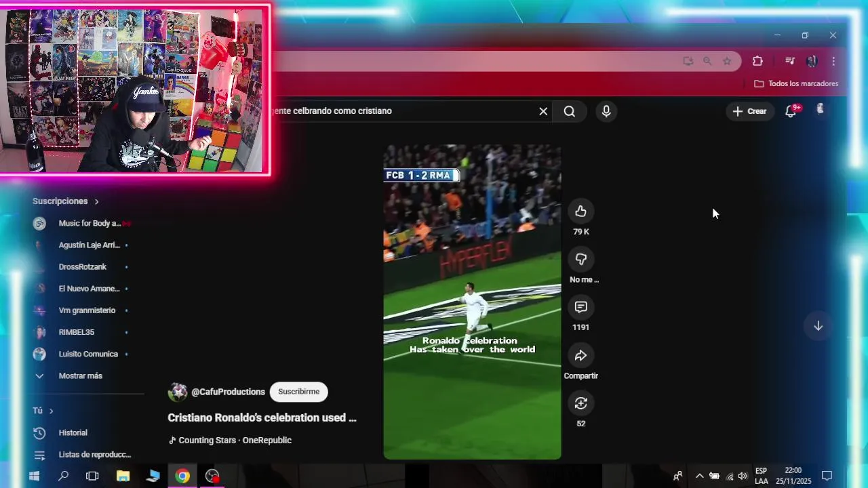868x488 pixels.
Task: Expand the Tú section
Action: pos(43,411)
